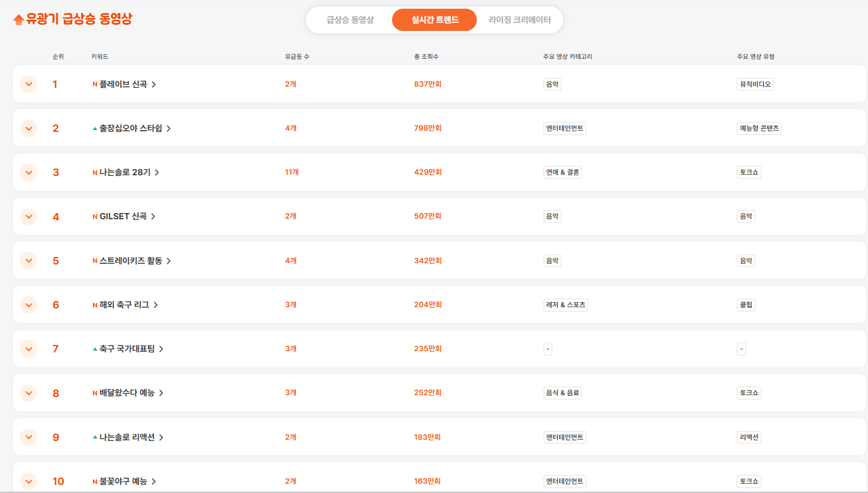The height and width of the screenshot is (493, 868).
Task: Click the 레저 & 스포츠 category tag
Action: (x=565, y=305)
